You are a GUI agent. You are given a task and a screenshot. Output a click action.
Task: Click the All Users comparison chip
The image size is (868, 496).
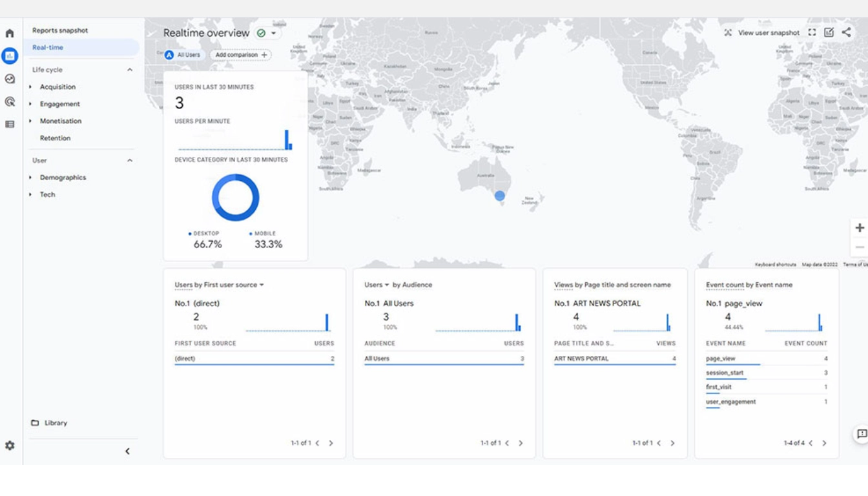(x=184, y=55)
